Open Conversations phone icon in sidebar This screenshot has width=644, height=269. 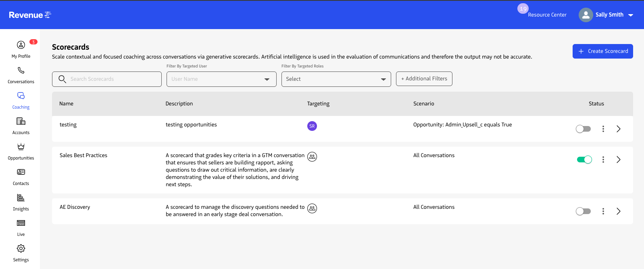tap(21, 70)
